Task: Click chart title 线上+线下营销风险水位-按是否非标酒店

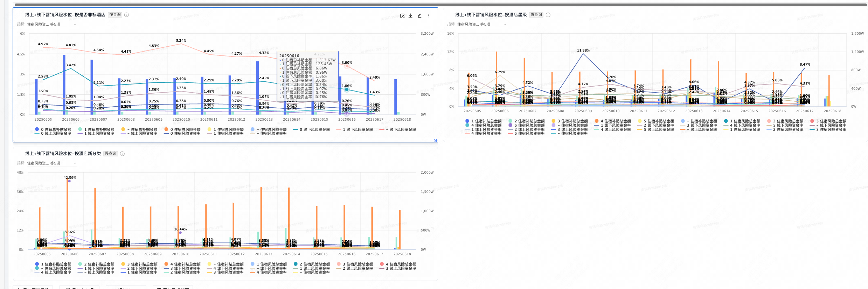Action: click(65, 15)
